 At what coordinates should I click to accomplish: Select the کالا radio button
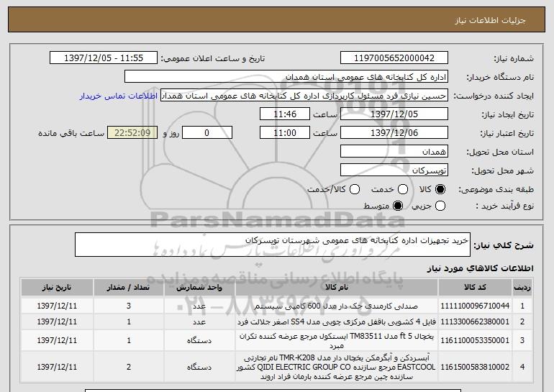pos(441,189)
